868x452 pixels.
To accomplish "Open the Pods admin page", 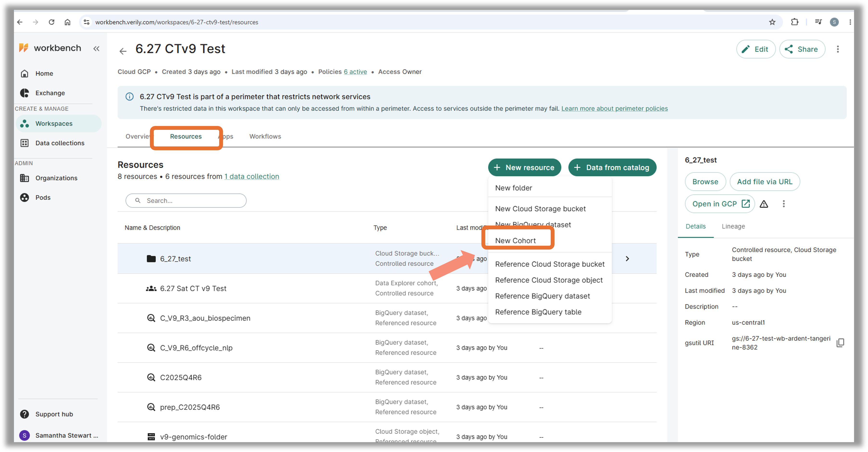I will point(43,197).
